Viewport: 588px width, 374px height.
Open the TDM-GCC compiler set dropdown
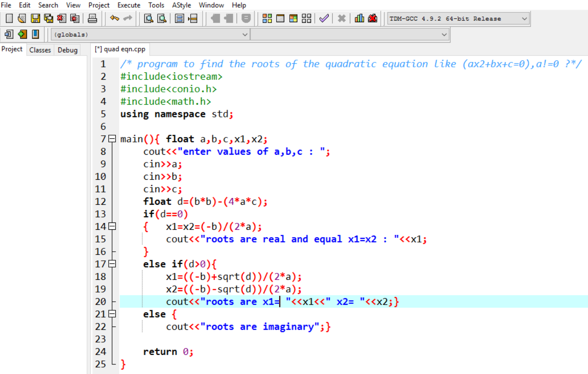click(x=458, y=19)
